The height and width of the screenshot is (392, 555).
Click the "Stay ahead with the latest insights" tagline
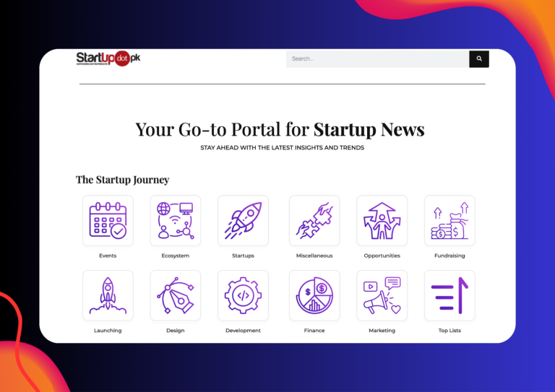[x=282, y=148]
